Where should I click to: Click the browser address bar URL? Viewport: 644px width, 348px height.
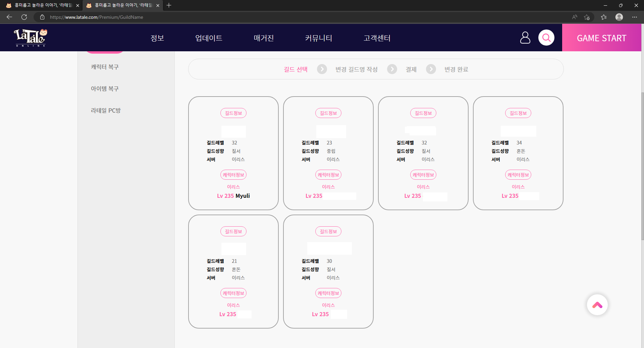click(x=97, y=17)
